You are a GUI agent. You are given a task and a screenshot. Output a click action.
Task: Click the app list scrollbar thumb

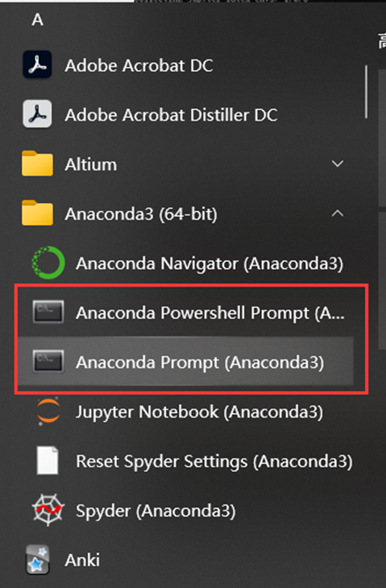click(x=366, y=92)
